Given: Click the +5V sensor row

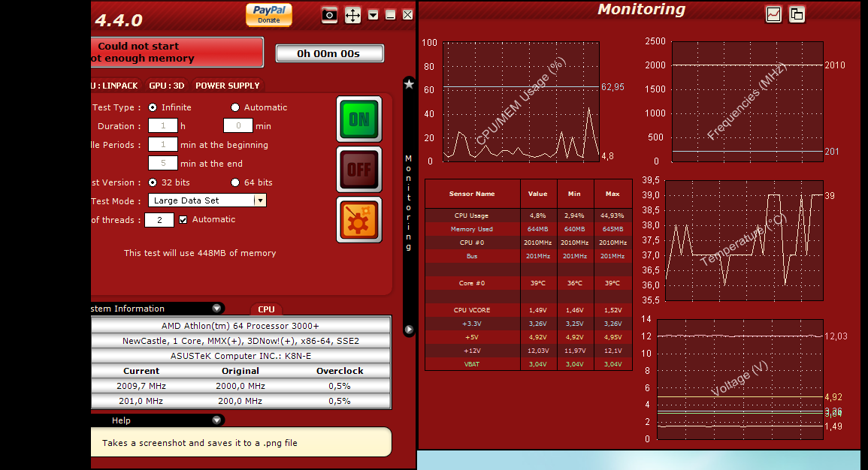Looking at the screenshot, I should click(x=528, y=337).
